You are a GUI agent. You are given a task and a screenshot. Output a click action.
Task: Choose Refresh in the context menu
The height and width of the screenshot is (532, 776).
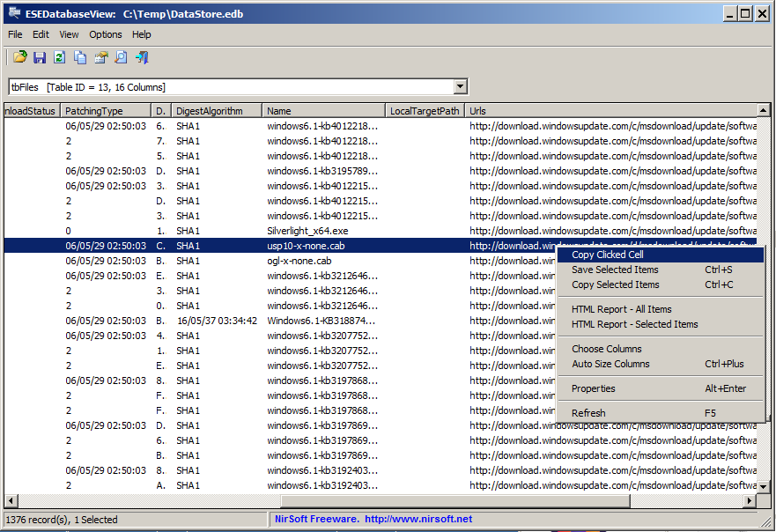pyautogui.click(x=661, y=413)
